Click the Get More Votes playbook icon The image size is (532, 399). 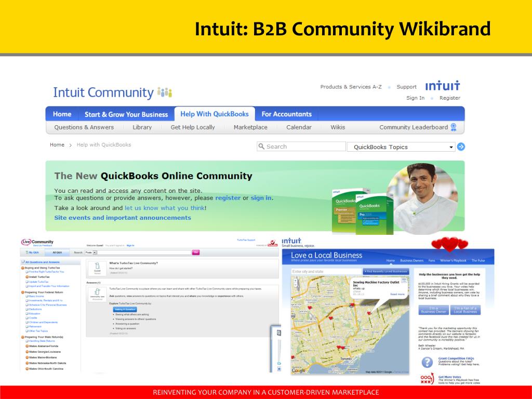tap(427, 379)
